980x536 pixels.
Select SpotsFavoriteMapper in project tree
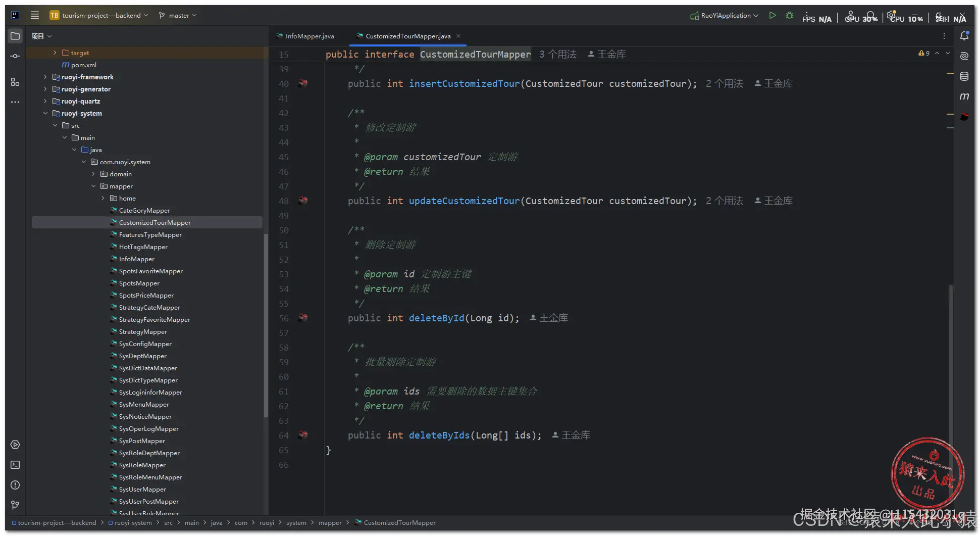(151, 271)
